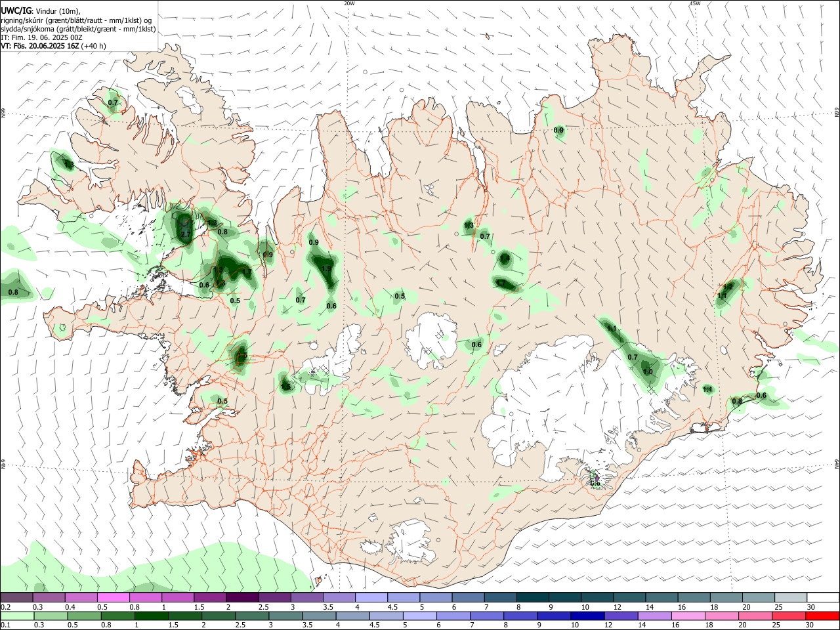This screenshot has height=630, width=840.
Task: Select the light green 0.3 swatch in rain legend
Action: (x=51, y=616)
